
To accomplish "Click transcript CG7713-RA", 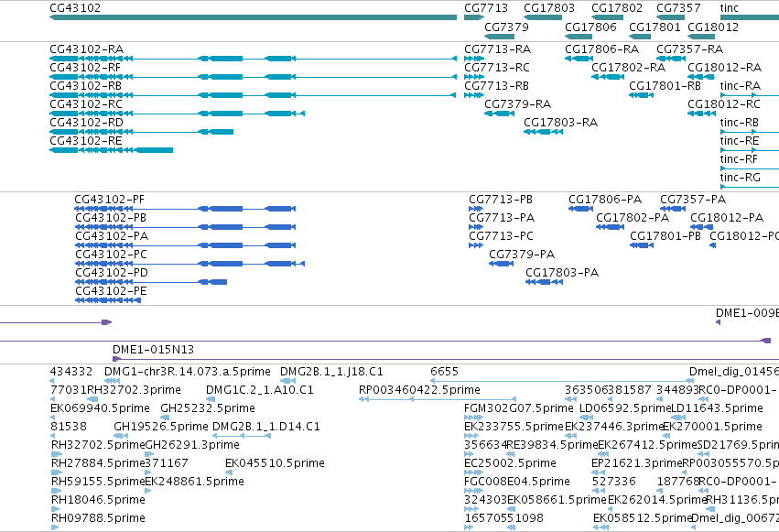I will pos(474,59).
